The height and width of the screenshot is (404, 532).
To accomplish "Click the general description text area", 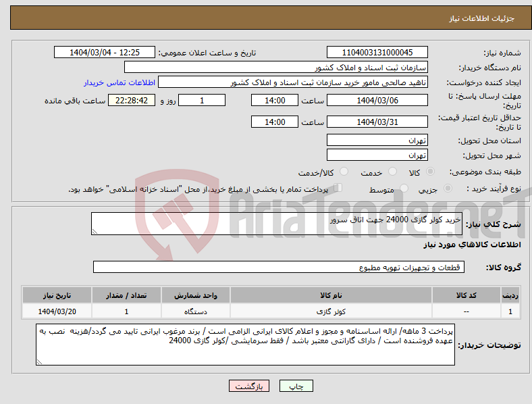I will click(277, 224).
